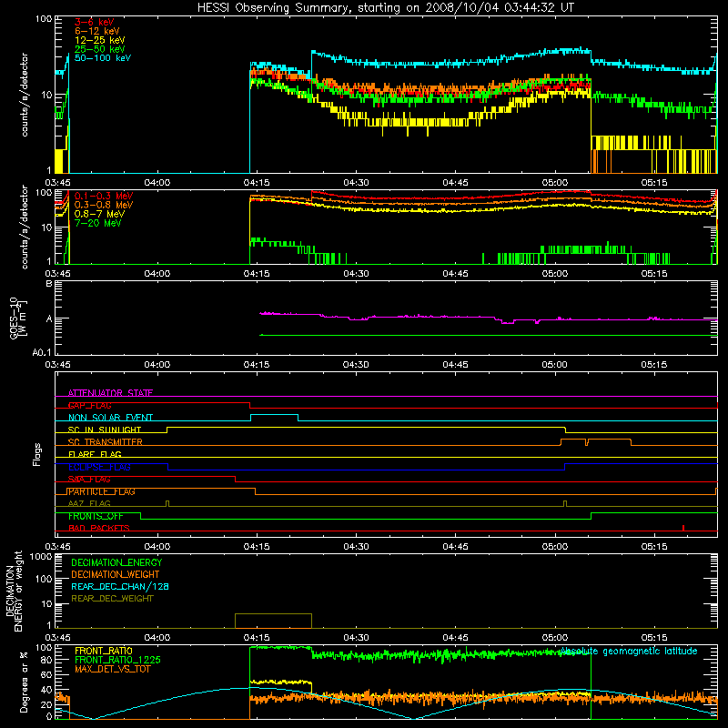The image size is (728, 728).
Task: Click the 0.3-0.8 MeV legend entry
Action: click(104, 205)
